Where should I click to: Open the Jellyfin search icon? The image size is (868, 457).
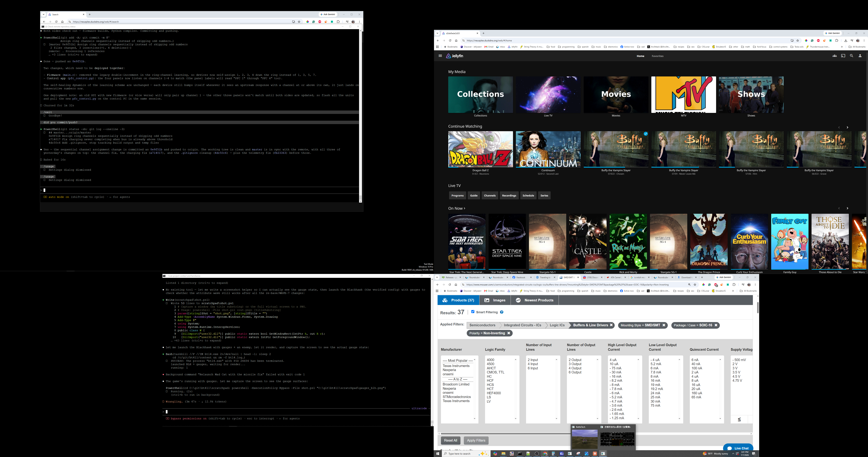(852, 56)
